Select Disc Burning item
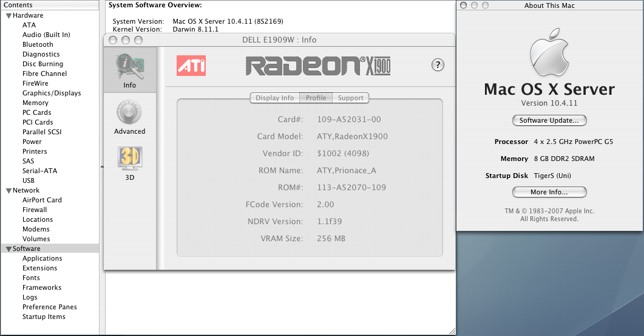The image size is (644, 336). click(42, 64)
